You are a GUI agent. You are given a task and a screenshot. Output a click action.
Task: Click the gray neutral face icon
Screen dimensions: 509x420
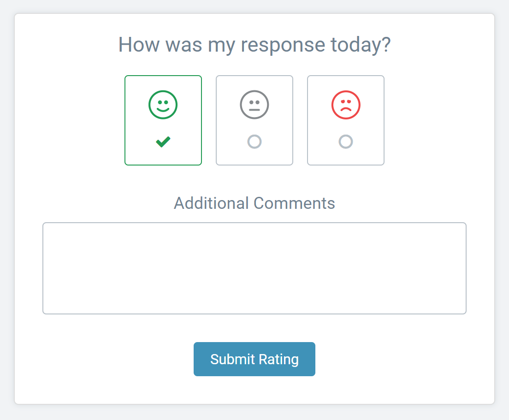pyautogui.click(x=254, y=105)
